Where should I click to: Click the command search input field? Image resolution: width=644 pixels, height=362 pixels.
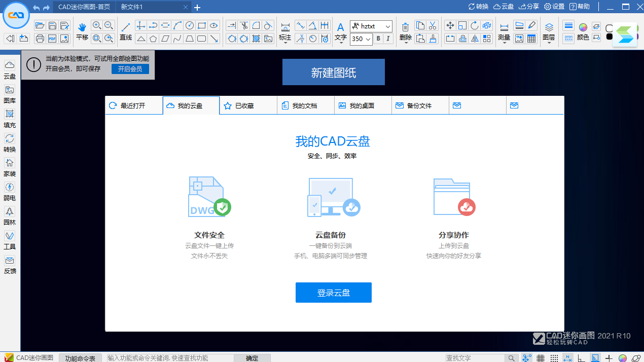[170, 358]
